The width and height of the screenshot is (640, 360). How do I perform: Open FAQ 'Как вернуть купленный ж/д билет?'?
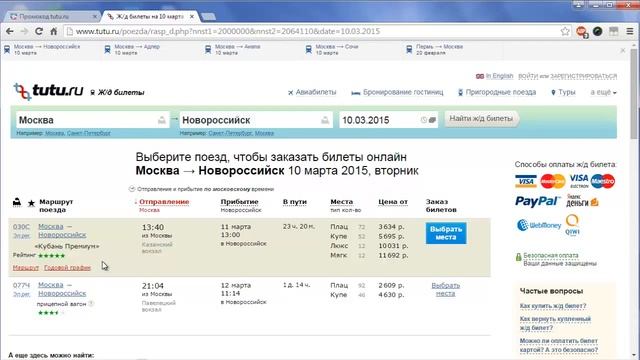555,323
